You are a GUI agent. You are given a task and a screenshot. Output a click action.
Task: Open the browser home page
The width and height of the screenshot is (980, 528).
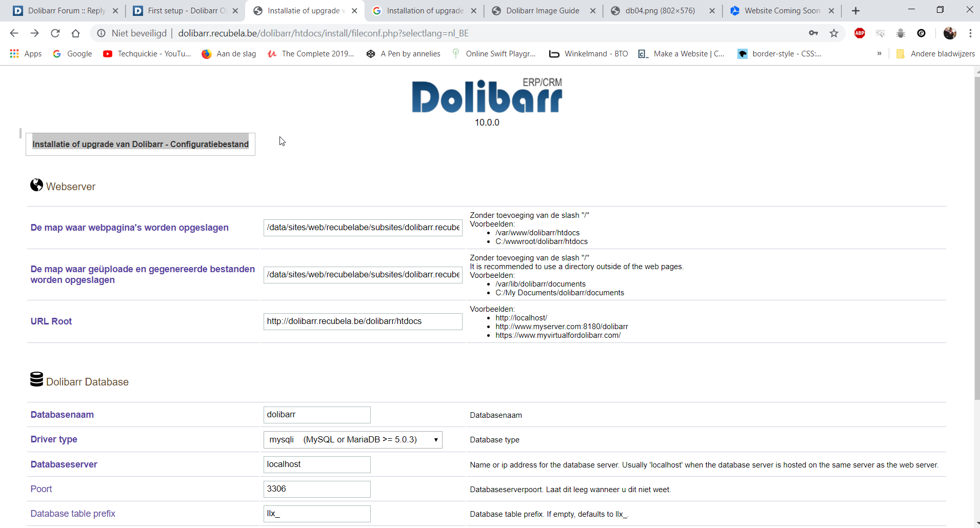75,33
